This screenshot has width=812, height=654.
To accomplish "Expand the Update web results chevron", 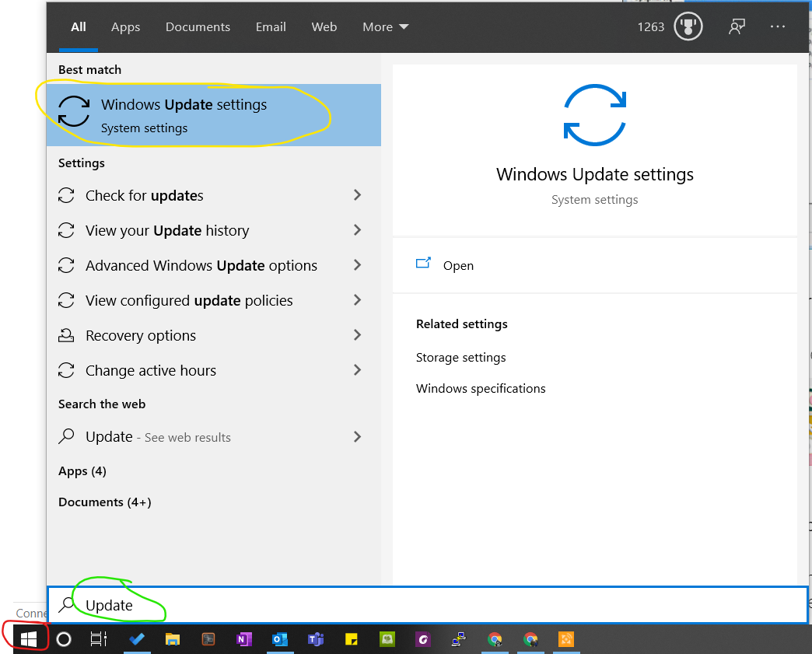I will point(357,436).
